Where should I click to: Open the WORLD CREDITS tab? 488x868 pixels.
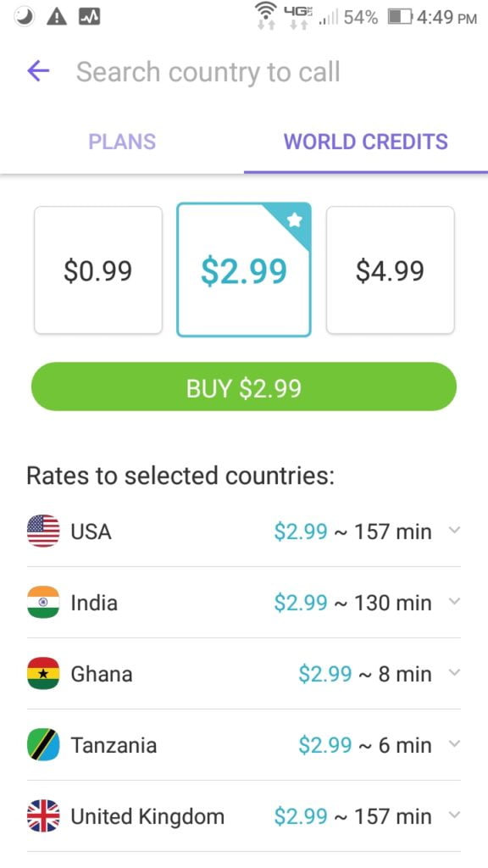click(x=366, y=142)
